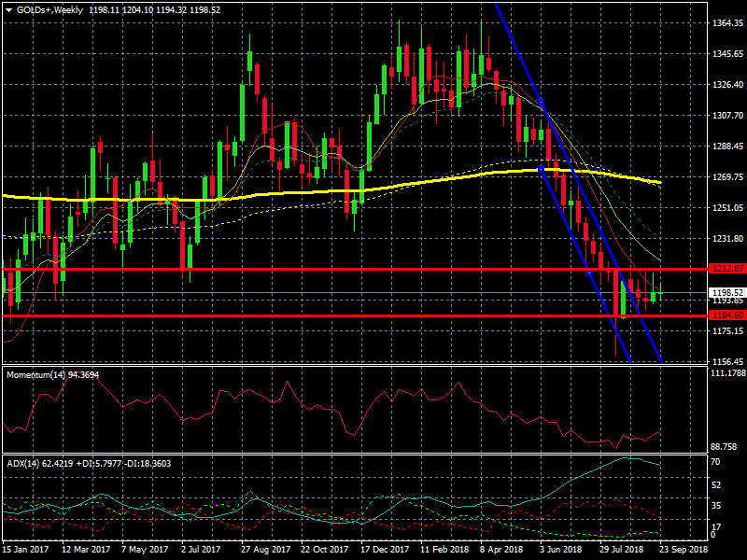Select the red 1212.87 price level label
Image resolution: width=747 pixels, height=560 pixels.
[x=726, y=269]
